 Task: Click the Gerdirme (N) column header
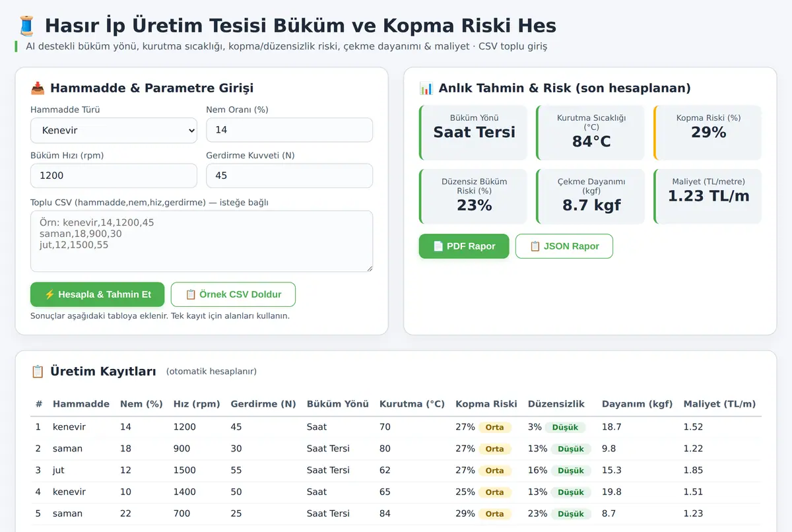pos(263,404)
